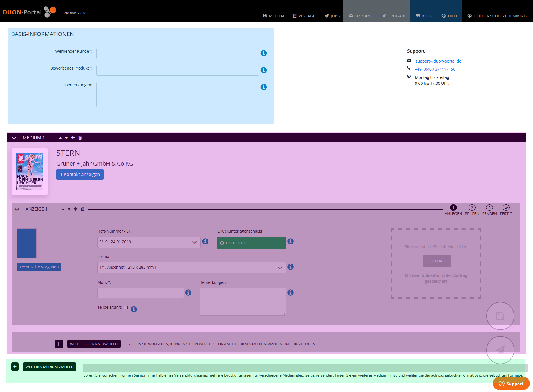533x392 pixels.
Task: Focus the Motiv input field
Action: [141, 293]
